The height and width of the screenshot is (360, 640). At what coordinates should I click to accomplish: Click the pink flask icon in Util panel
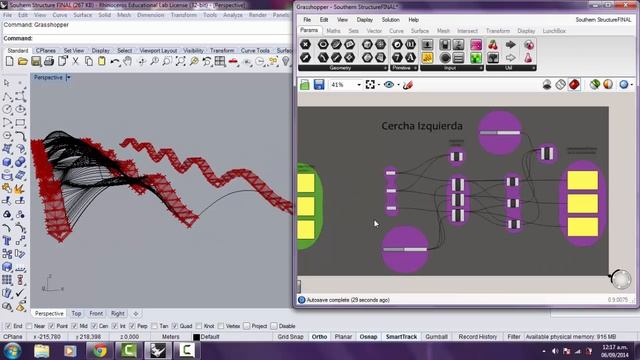(x=528, y=58)
